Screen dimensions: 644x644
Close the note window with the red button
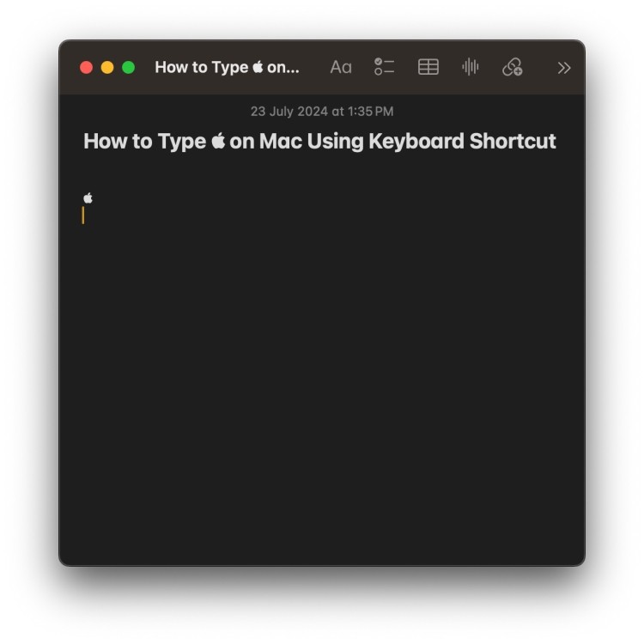click(86, 67)
